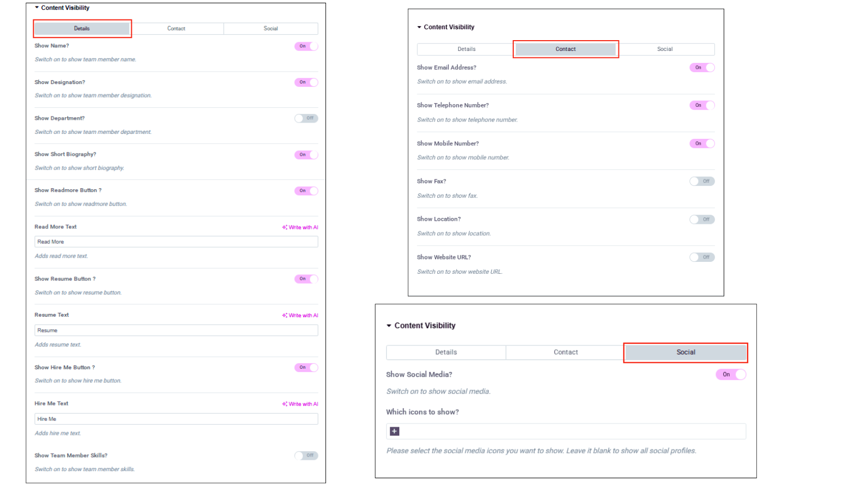Image resolution: width=868 pixels, height=488 pixels.
Task: Collapse Content Visibility arrow in Contact panel
Action: 419,27
